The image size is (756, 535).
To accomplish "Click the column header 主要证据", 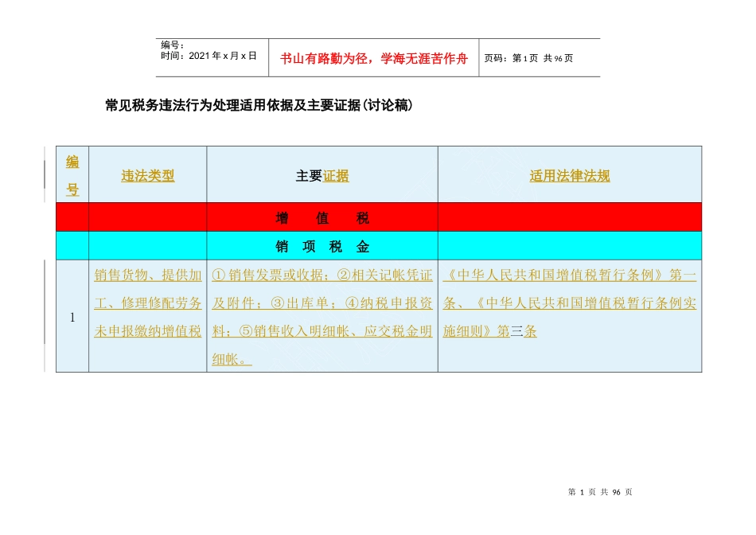I will click(322, 176).
